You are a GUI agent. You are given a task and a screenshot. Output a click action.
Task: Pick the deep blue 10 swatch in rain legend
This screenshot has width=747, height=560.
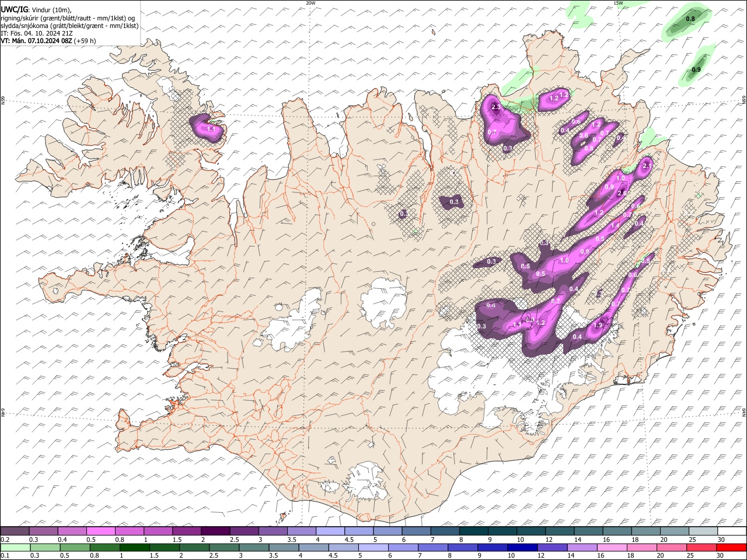tap(522, 547)
